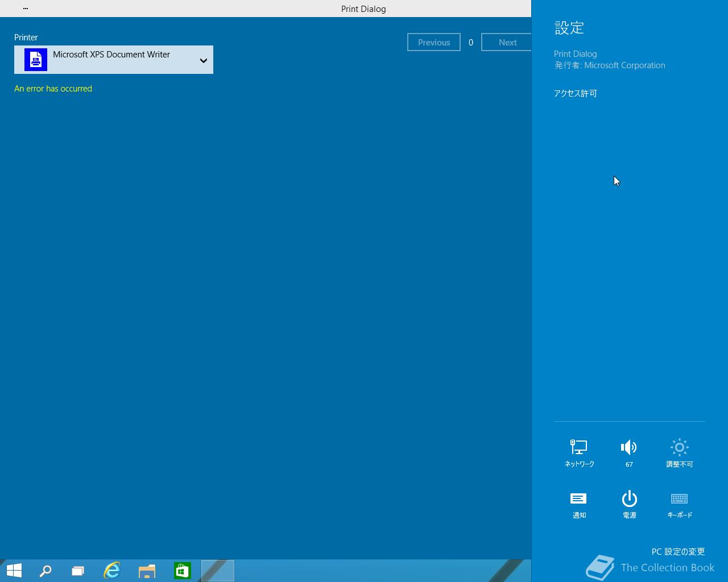Open the taskbar Search magnifier

[x=45, y=571]
